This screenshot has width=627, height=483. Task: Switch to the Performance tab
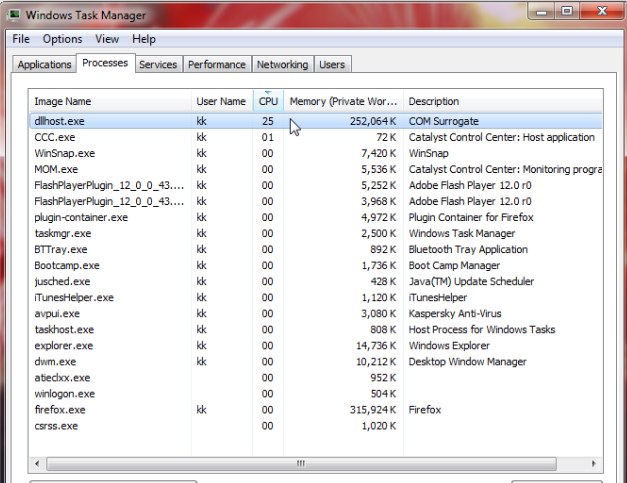click(x=217, y=65)
